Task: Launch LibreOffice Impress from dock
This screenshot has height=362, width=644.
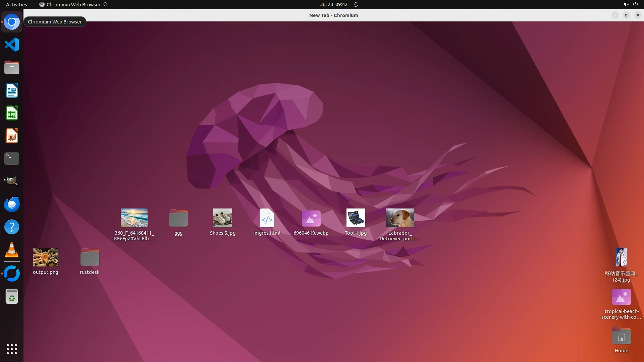Action: click(12, 136)
